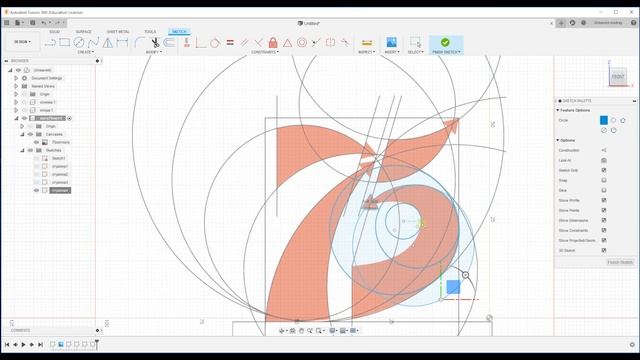This screenshot has width=640, height=360.
Task: Apply Parallel constraint
Action: pos(244,42)
